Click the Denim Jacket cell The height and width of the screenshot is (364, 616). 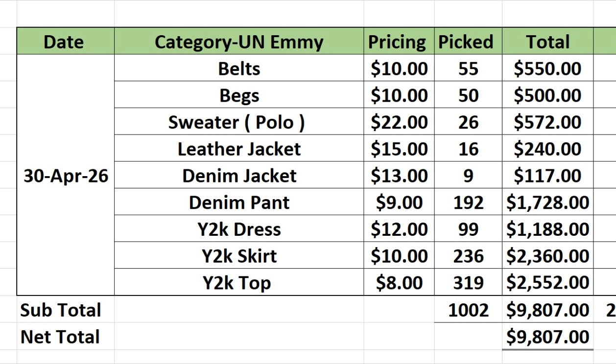239,175
